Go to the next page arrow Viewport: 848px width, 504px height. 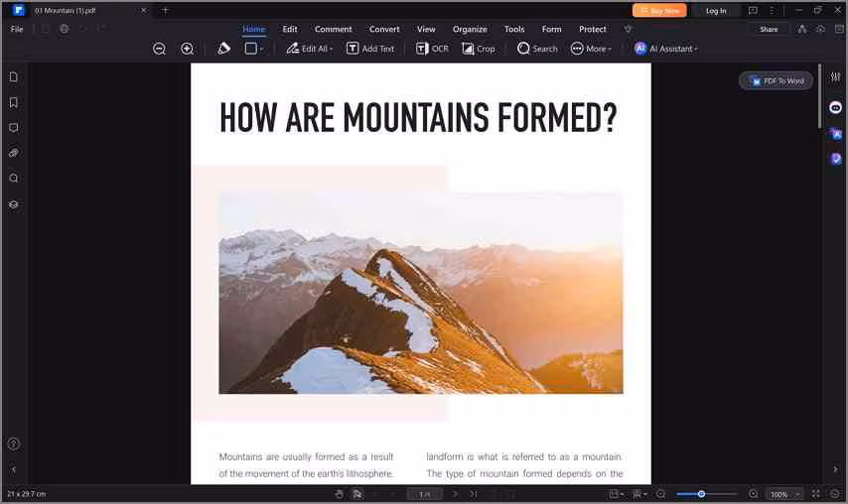[x=456, y=494]
